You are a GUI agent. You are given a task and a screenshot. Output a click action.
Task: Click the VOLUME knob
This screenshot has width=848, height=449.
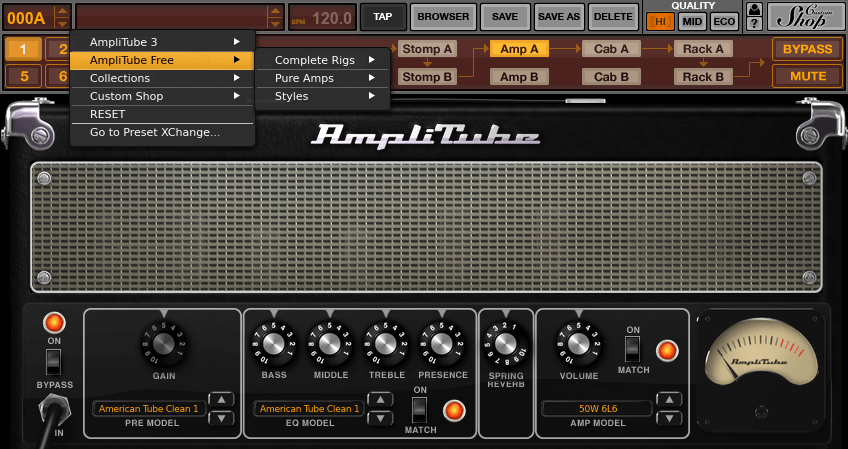(578, 343)
